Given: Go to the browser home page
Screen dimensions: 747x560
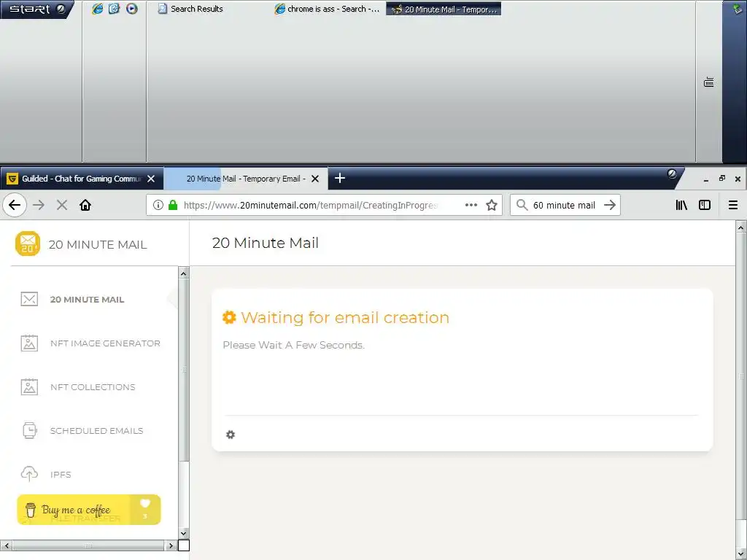Looking at the screenshot, I should [85, 205].
